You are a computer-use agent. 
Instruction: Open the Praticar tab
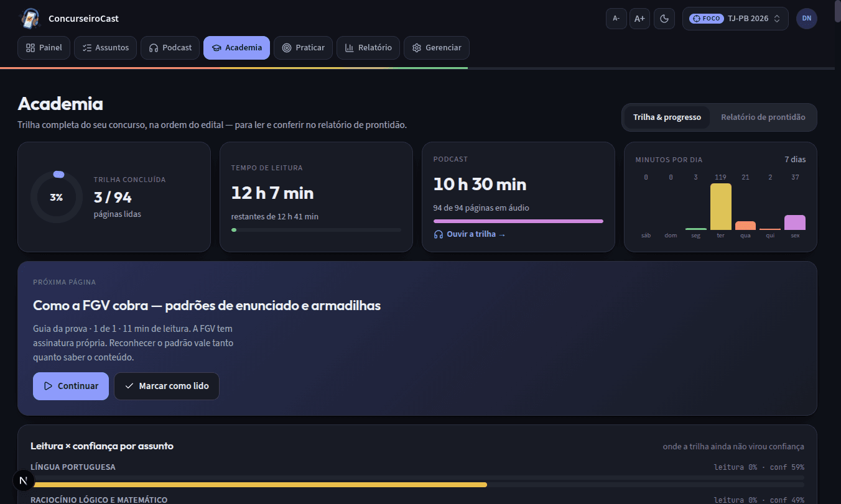pos(303,48)
